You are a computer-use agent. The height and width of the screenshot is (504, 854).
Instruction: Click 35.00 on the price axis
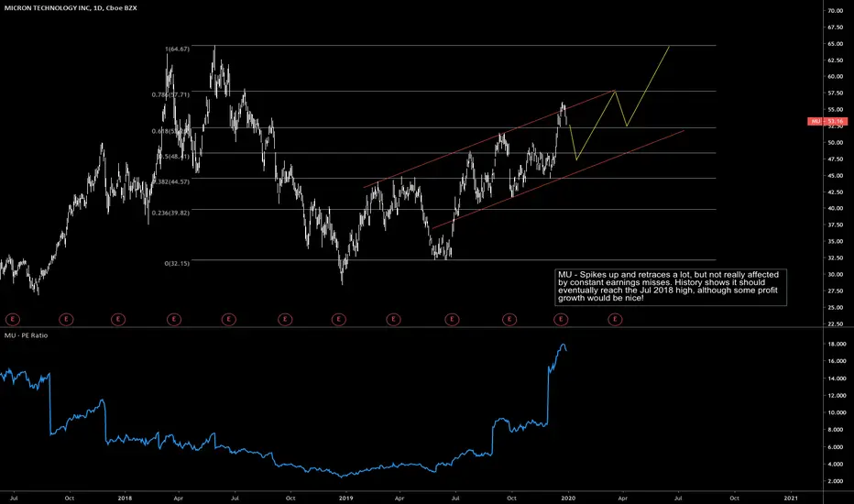835,241
